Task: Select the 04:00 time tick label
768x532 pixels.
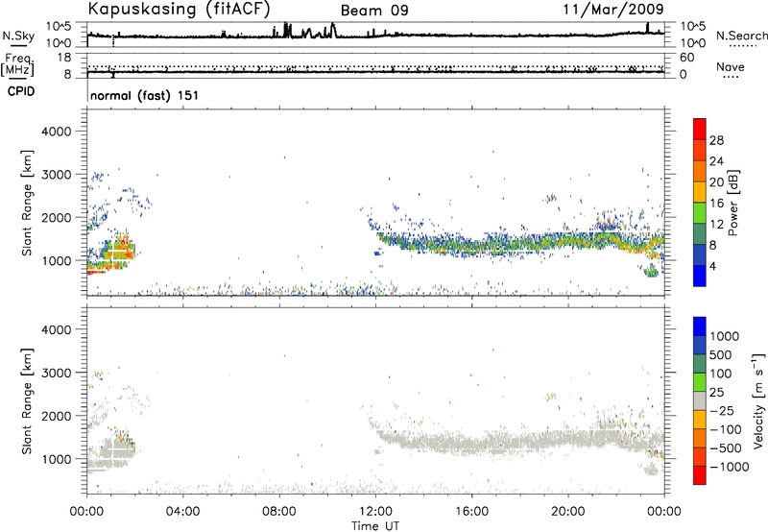Action: pos(182,512)
